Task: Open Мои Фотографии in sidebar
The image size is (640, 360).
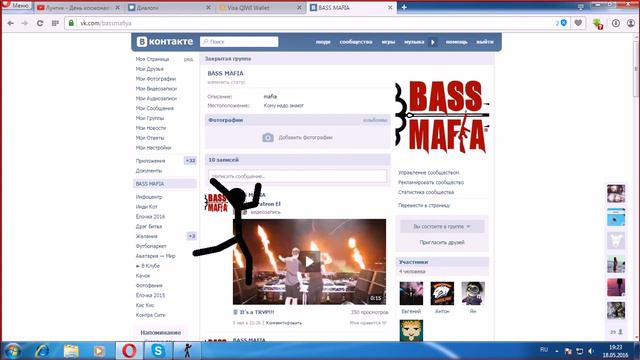Action: click(156, 79)
